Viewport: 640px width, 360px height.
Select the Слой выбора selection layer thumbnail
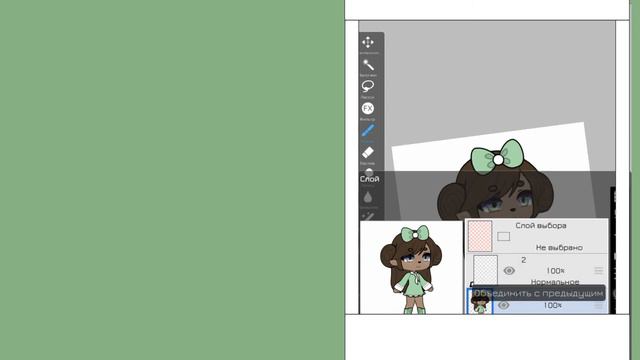coord(480,236)
